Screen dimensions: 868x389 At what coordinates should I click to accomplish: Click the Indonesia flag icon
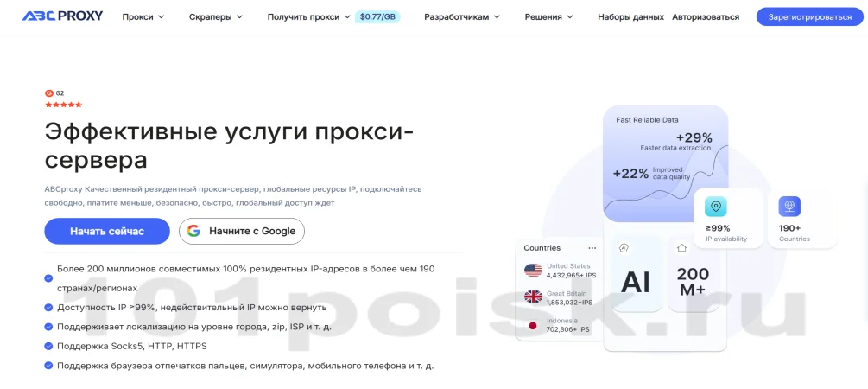[x=533, y=325]
